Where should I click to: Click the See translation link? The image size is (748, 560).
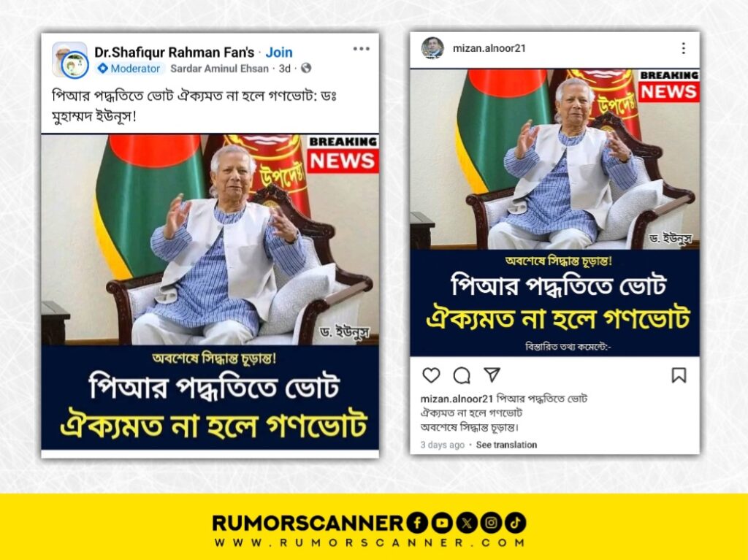tap(506, 445)
